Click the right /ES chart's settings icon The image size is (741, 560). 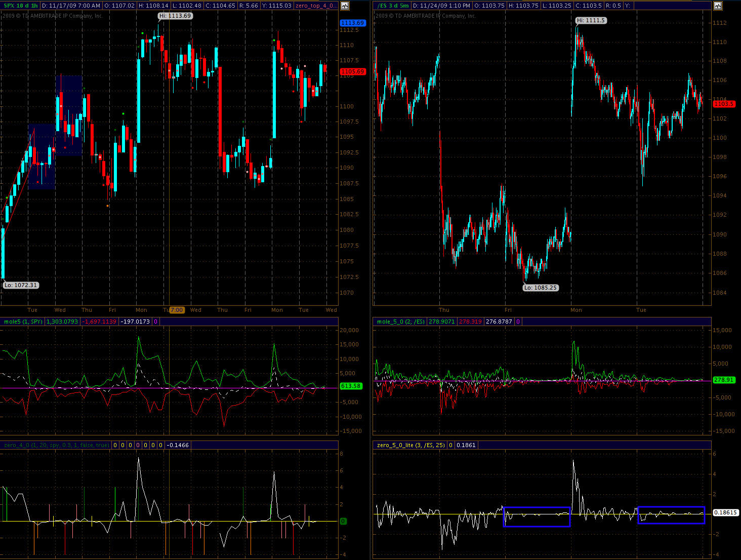pyautogui.click(x=718, y=6)
